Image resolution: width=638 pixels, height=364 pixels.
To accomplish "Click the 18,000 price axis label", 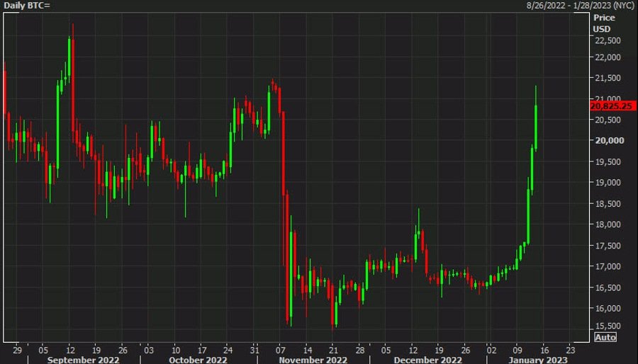I will 608,224.
